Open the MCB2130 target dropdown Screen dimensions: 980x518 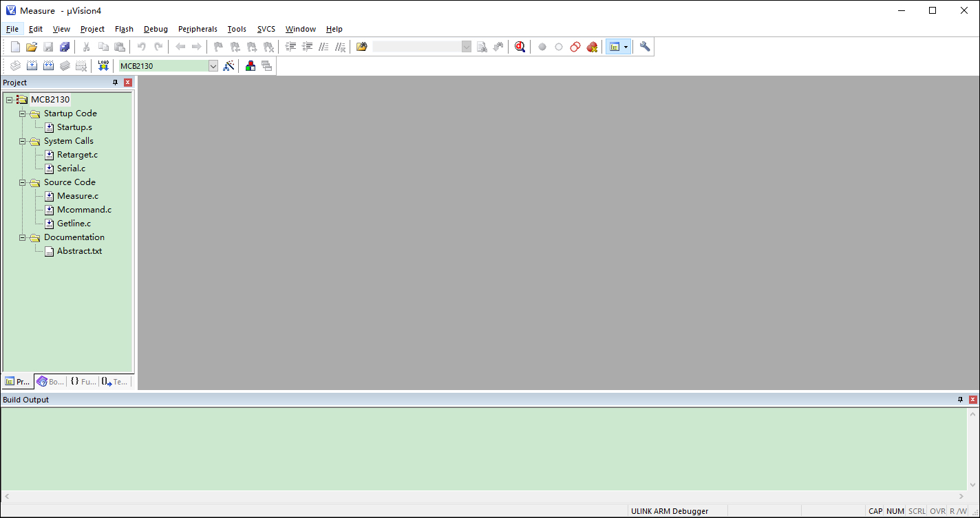click(x=213, y=66)
